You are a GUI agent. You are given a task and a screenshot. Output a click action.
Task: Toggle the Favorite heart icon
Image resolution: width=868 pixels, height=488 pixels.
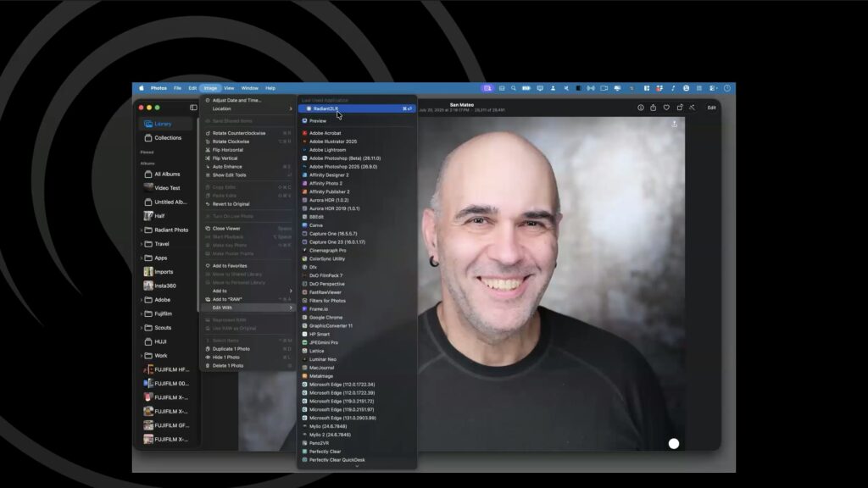[x=666, y=108]
